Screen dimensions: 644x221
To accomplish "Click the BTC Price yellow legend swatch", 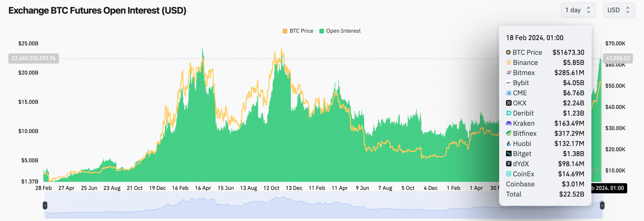I will [x=285, y=31].
